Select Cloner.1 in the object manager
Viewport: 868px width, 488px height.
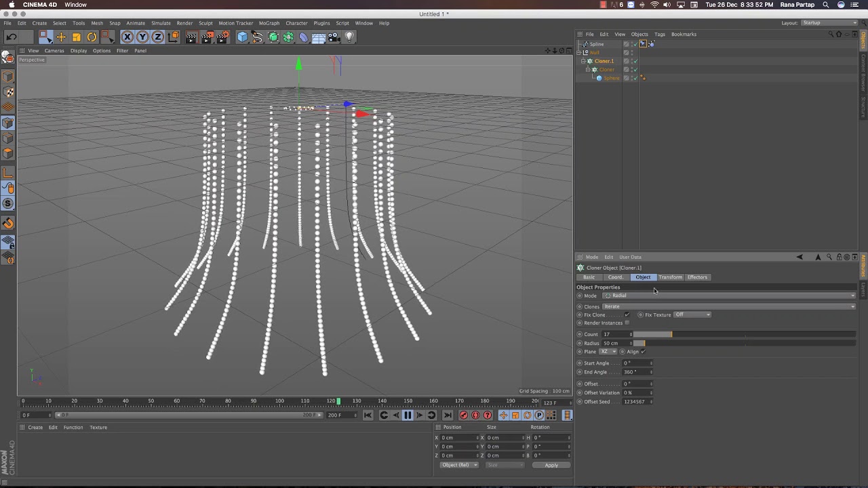click(604, 61)
